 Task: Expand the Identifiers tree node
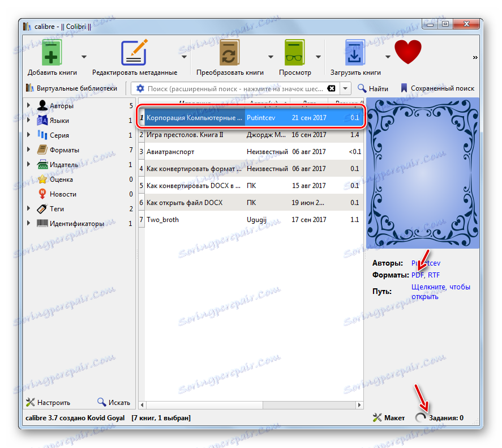click(x=28, y=223)
